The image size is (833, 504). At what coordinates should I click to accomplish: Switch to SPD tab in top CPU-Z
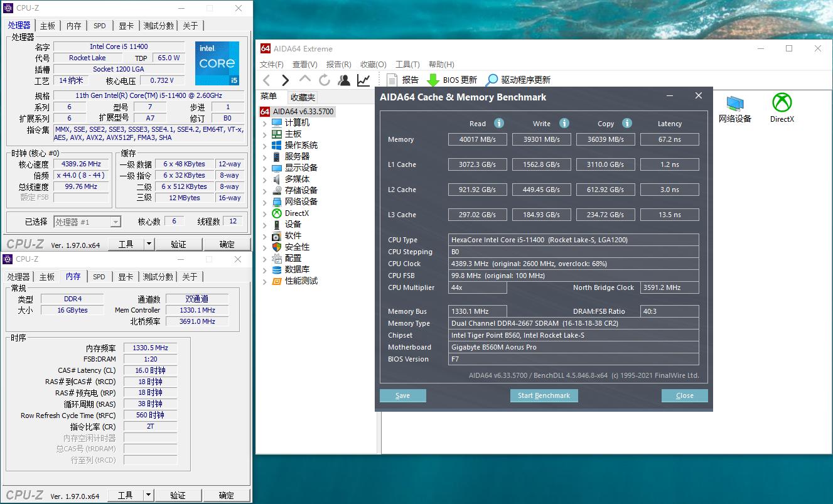coord(99,26)
